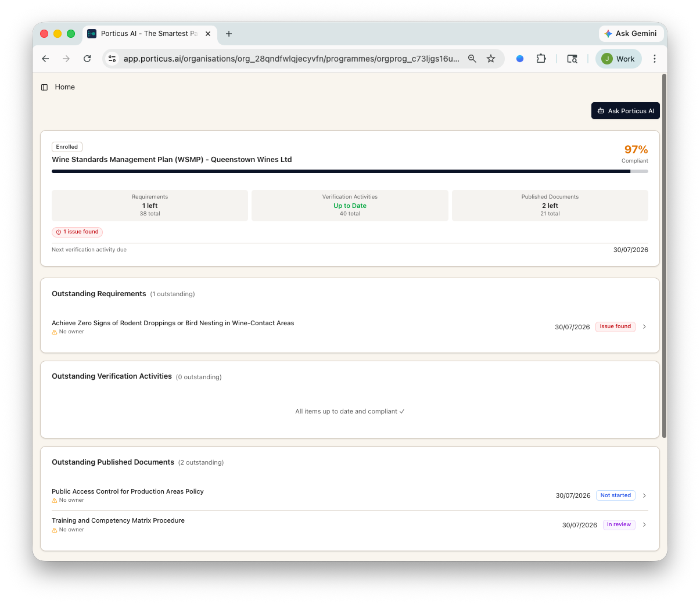This screenshot has width=700, height=604.
Task: Click All items up to date message
Action: coord(350,411)
